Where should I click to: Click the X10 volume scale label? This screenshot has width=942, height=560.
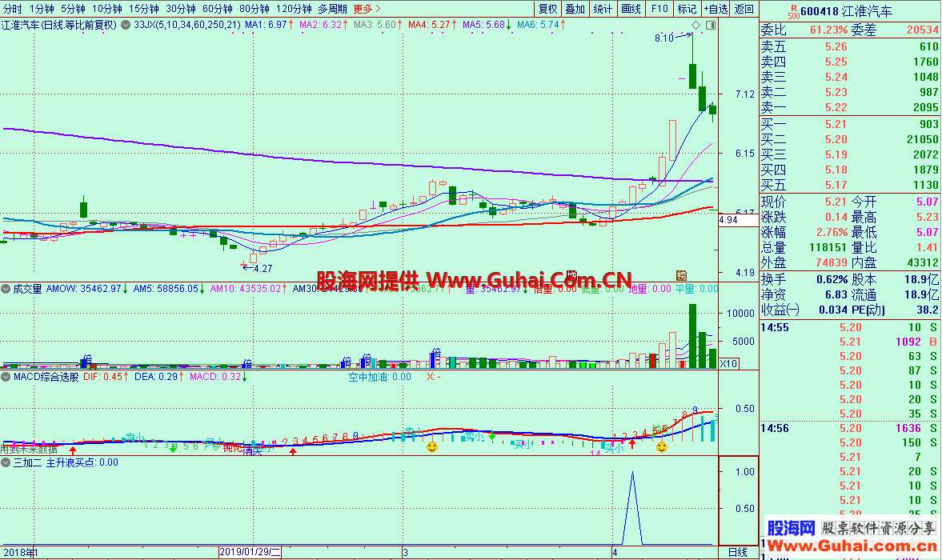click(728, 364)
